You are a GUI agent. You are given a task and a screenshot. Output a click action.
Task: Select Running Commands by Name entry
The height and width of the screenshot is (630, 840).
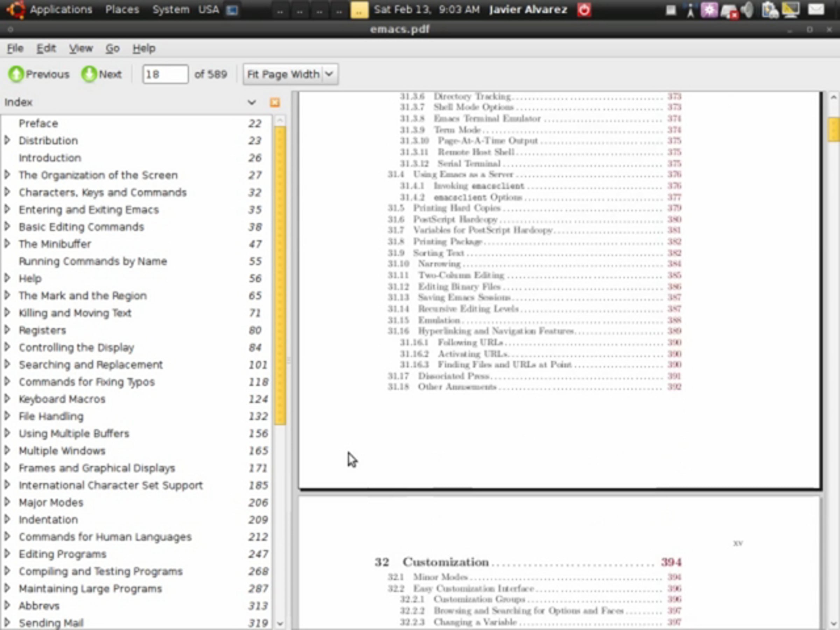(x=93, y=261)
